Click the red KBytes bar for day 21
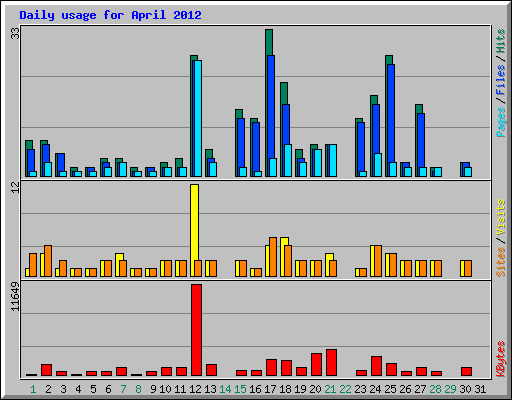 point(331,363)
